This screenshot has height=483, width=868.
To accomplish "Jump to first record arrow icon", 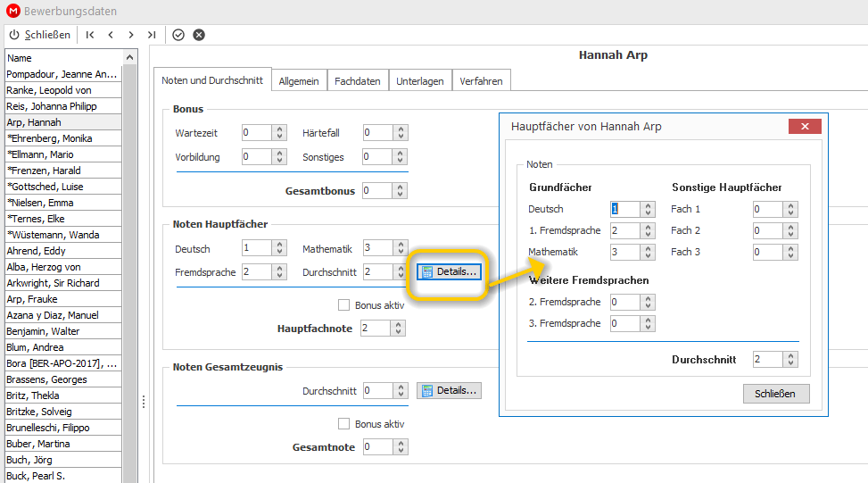I will [90, 35].
